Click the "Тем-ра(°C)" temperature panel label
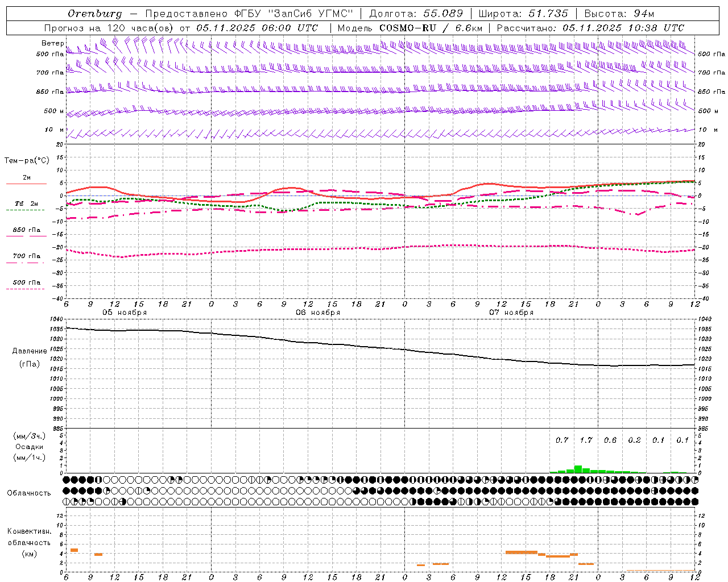 (27, 161)
